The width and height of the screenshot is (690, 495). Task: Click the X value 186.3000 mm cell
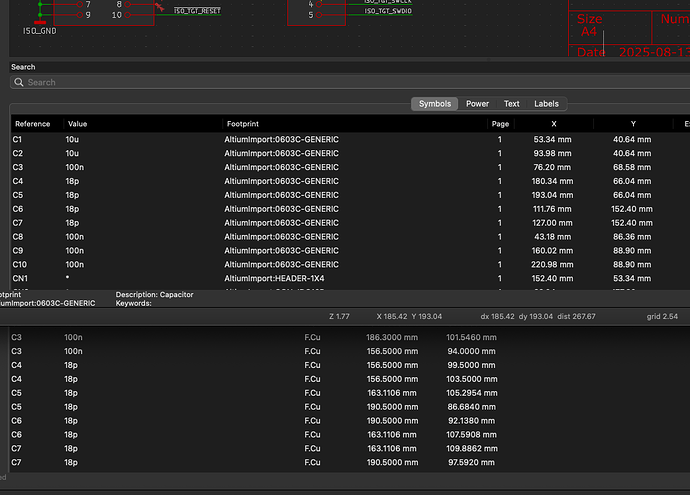392,337
